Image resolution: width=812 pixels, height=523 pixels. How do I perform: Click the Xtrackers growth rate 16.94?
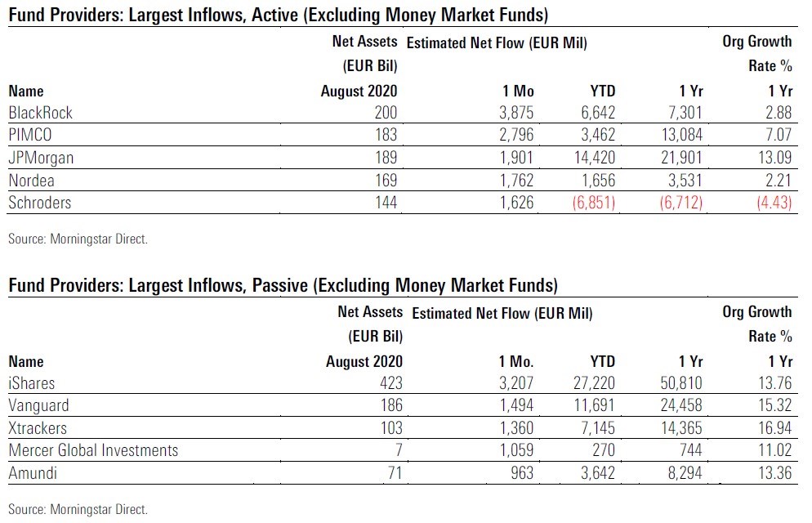774,427
